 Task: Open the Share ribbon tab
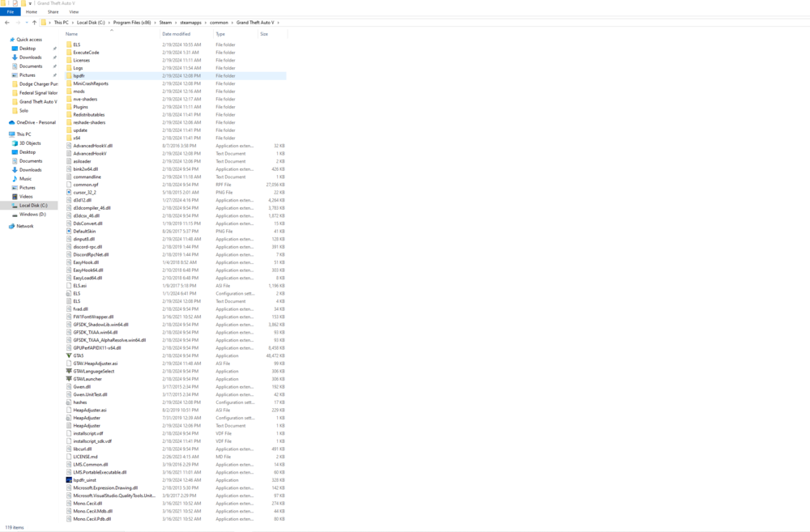click(53, 12)
